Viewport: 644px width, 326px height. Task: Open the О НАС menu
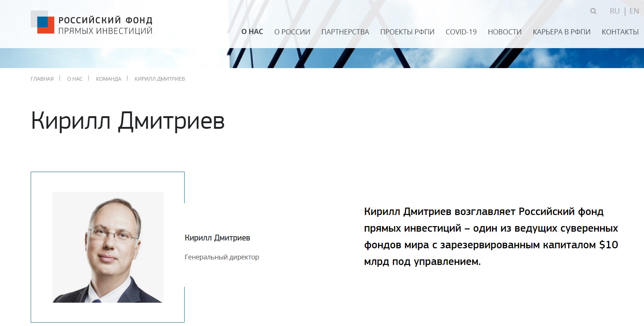point(252,32)
